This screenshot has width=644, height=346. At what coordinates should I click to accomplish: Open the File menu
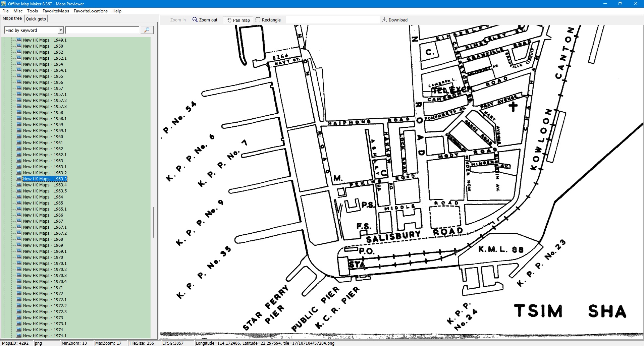coord(5,11)
